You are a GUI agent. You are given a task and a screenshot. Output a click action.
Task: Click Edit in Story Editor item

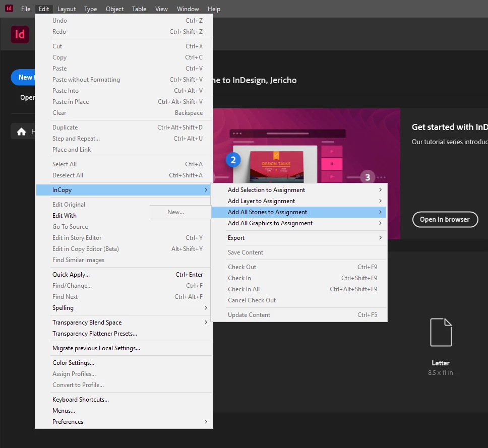[124, 238]
